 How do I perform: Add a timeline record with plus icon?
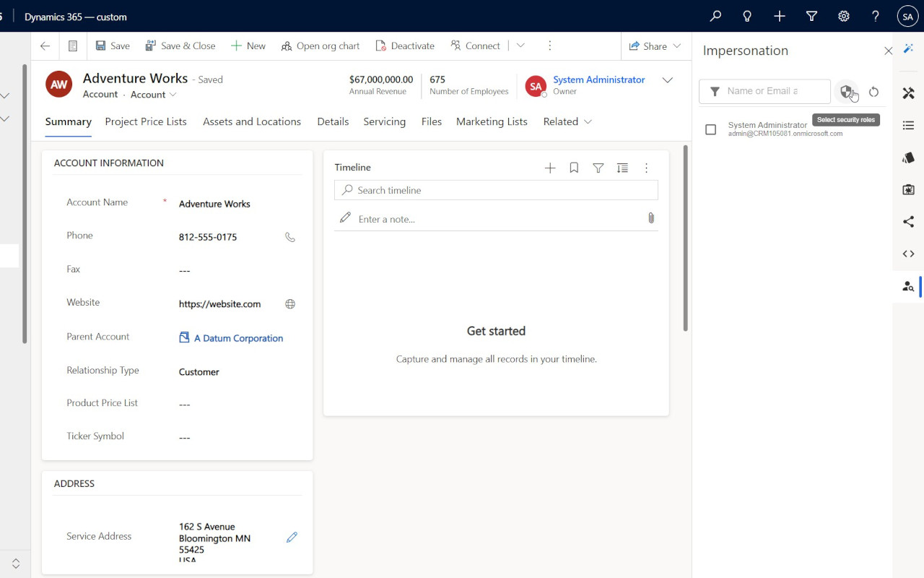click(550, 168)
